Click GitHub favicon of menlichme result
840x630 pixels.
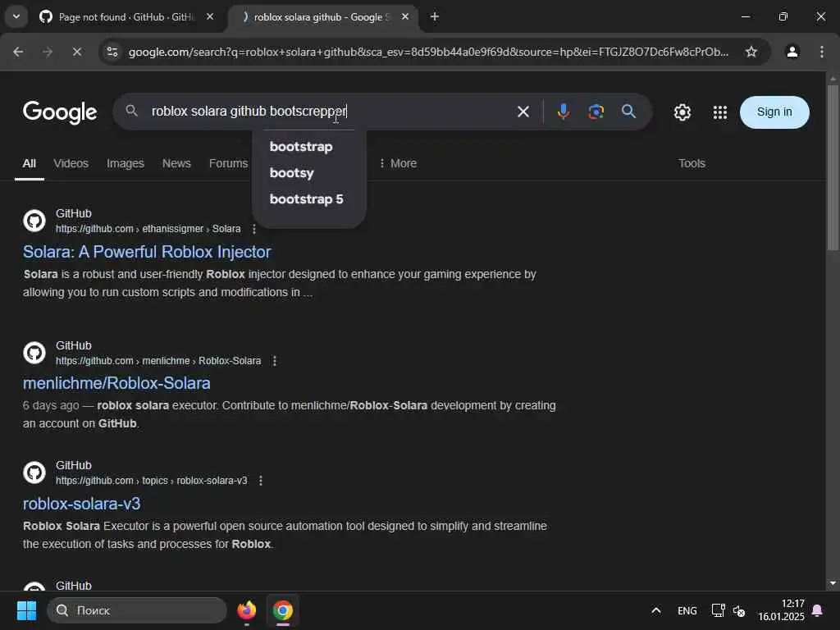(x=34, y=353)
